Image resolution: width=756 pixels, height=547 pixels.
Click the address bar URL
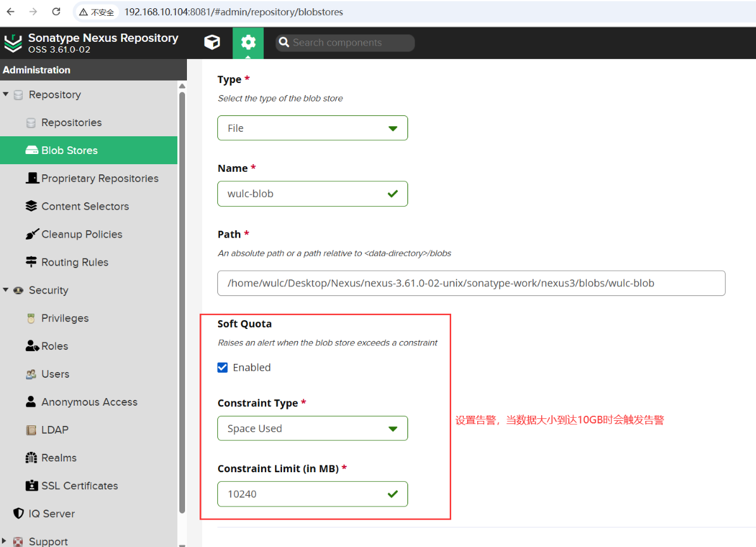[233, 12]
